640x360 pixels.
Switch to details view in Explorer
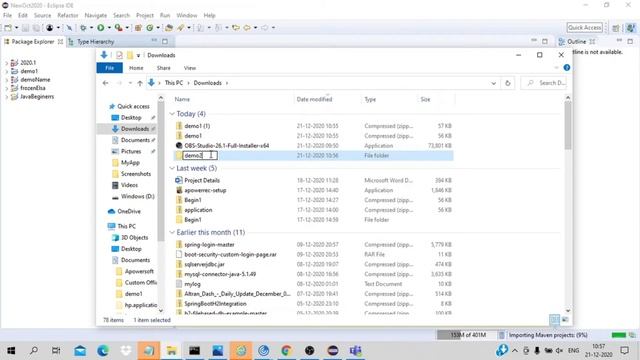coord(554,320)
